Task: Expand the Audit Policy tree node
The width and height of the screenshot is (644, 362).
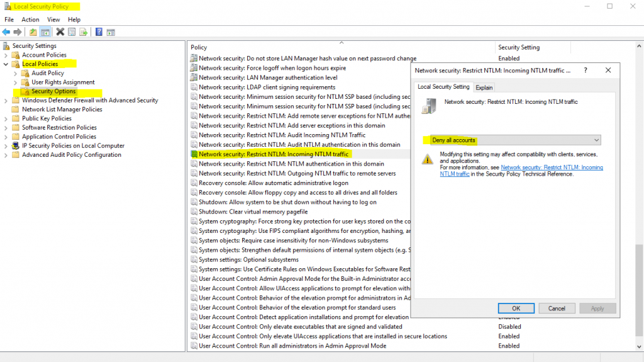Action: click(x=15, y=73)
